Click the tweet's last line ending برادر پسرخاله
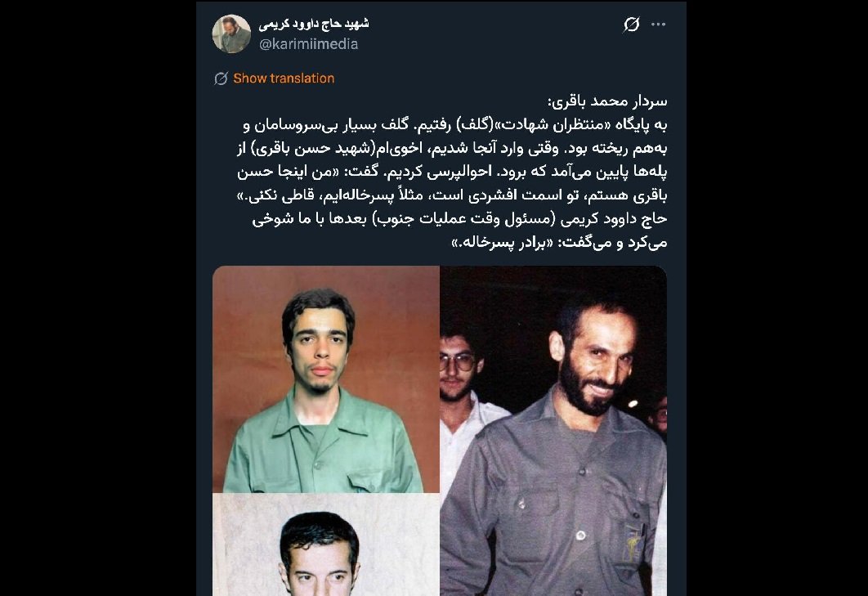 point(559,243)
